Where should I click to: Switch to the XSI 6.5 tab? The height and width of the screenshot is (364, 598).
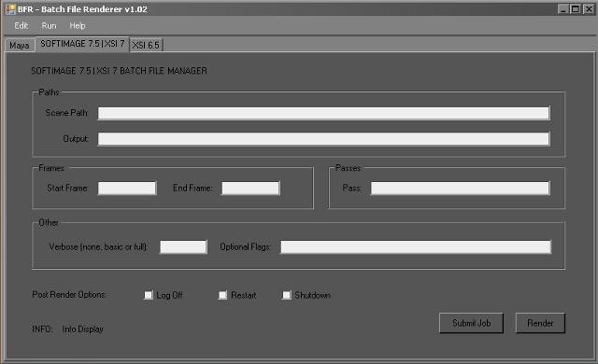(x=147, y=45)
